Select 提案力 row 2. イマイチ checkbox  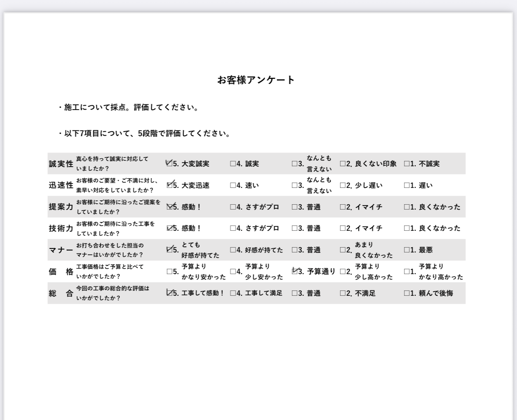(x=342, y=207)
